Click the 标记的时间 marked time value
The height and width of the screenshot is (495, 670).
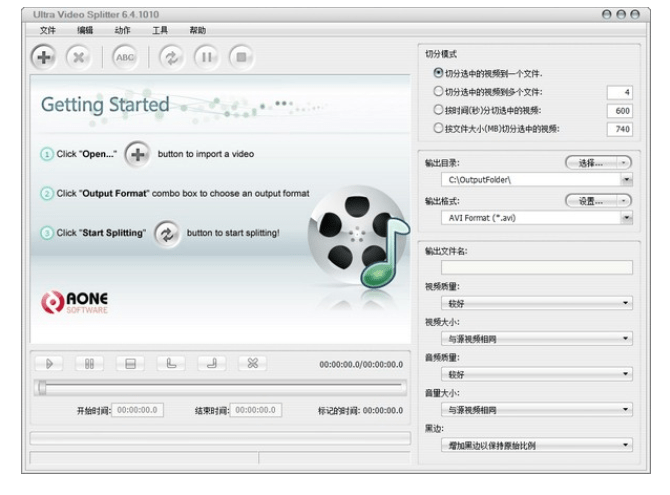pos(383,410)
